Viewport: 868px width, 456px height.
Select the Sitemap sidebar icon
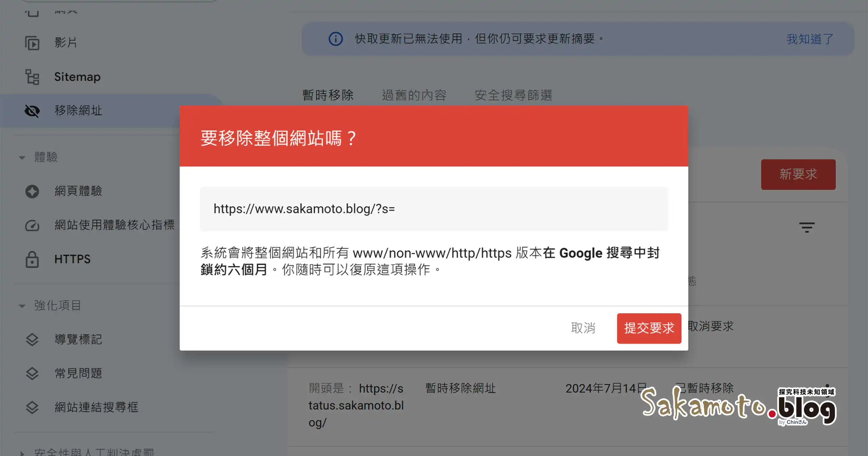pos(33,77)
